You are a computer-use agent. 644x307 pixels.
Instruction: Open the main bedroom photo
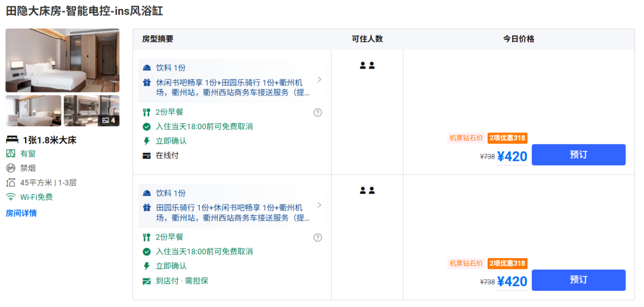63,60
